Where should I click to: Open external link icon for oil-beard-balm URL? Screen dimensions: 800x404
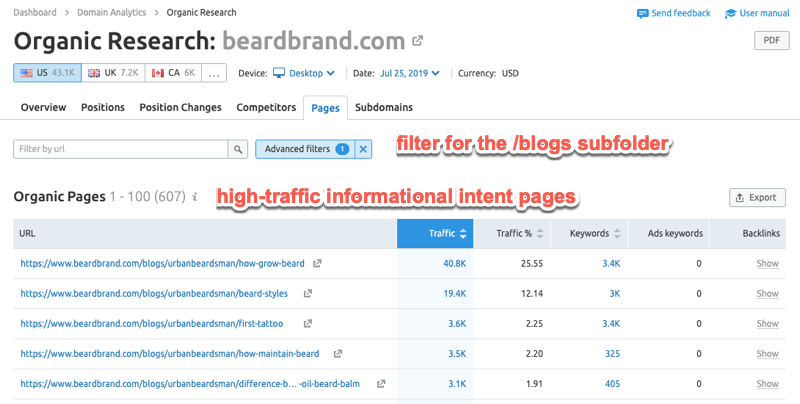381,384
